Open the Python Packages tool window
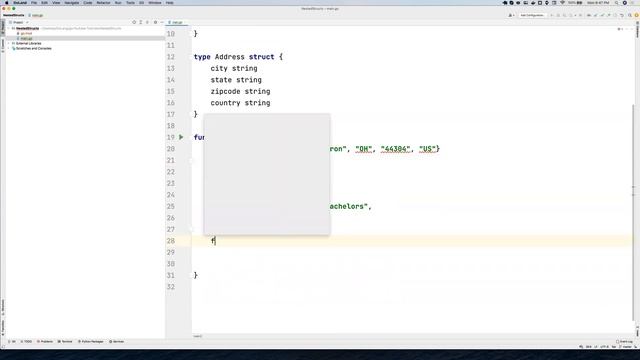The image size is (640, 360). coord(91,342)
